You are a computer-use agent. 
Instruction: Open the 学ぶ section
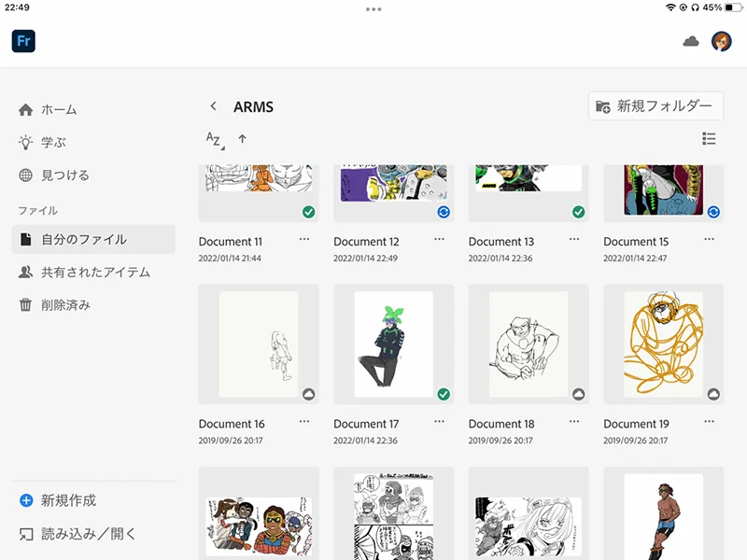53,143
